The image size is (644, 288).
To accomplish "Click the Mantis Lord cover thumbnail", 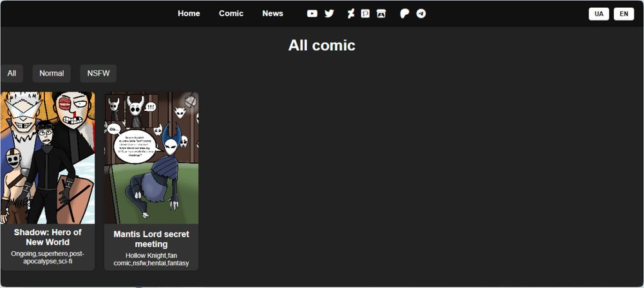I will 151,158.
